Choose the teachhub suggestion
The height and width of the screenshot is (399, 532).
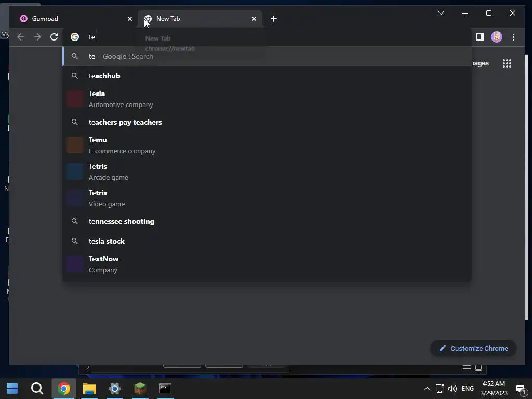click(x=267, y=76)
